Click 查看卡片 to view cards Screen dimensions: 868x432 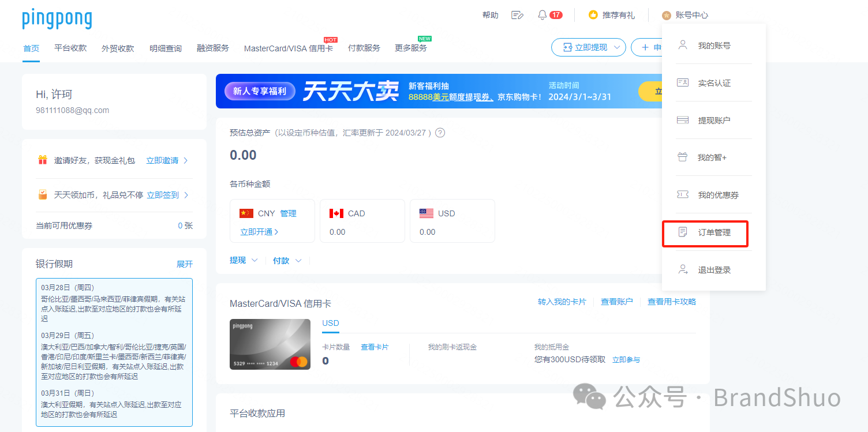(x=376, y=346)
